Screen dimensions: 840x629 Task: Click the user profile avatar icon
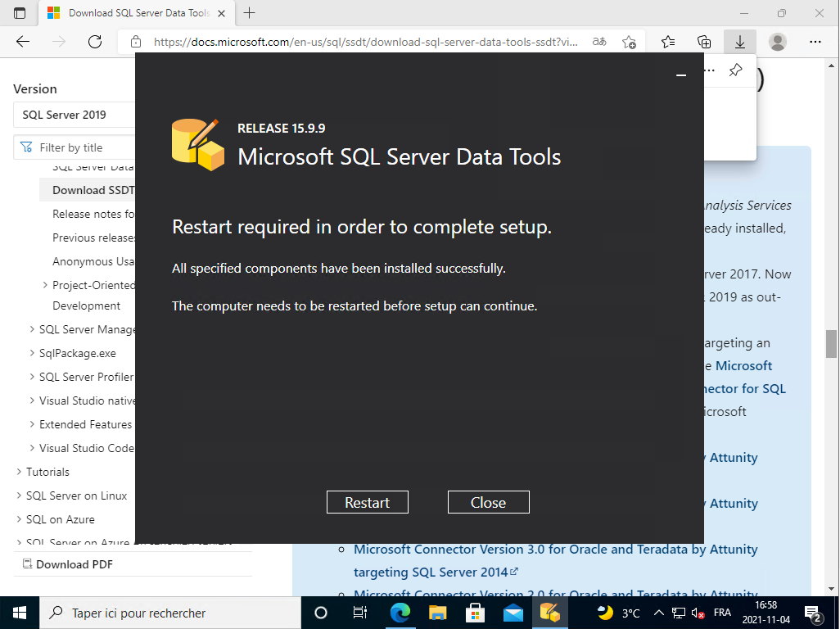(778, 42)
